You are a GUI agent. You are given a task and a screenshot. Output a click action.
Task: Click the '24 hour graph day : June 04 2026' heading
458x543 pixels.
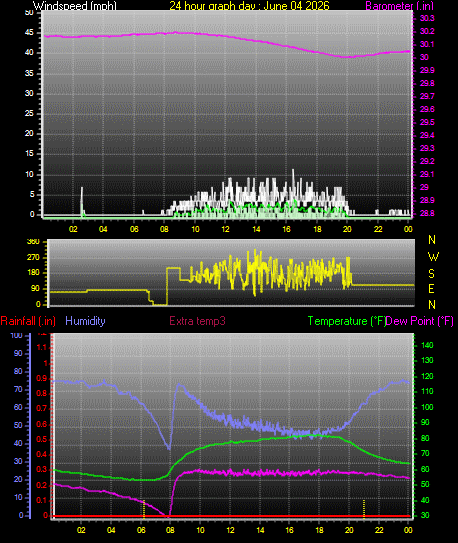tap(249, 6)
